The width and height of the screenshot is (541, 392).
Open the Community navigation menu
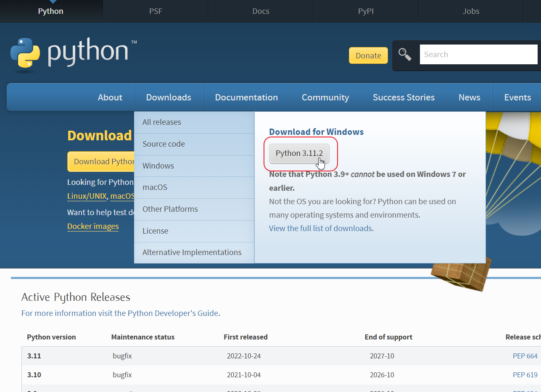pyautogui.click(x=325, y=97)
